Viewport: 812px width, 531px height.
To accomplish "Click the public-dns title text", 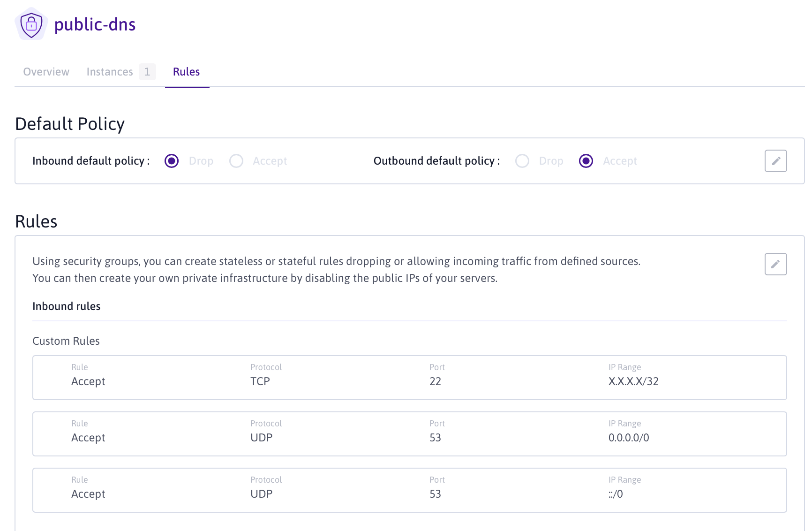I will (95, 24).
